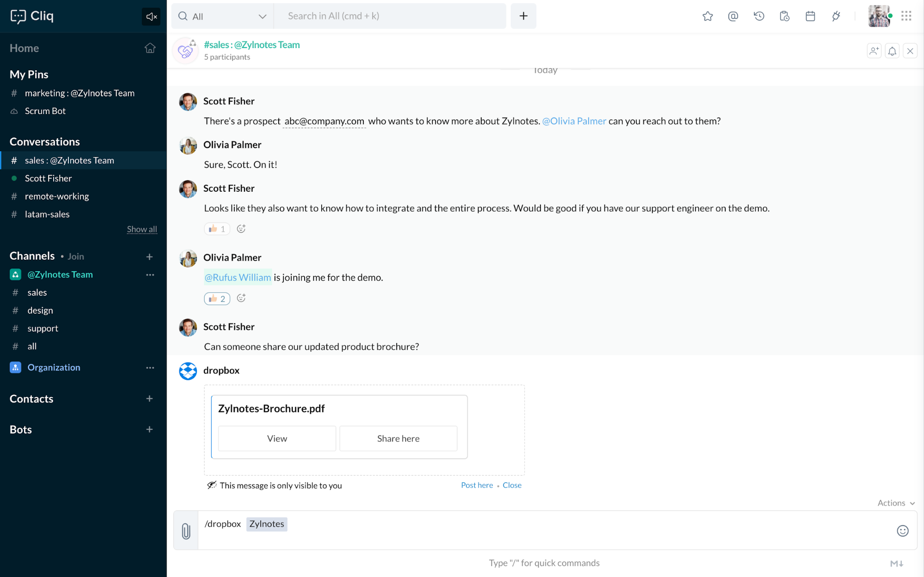Open the mentions @ icon

[733, 16]
